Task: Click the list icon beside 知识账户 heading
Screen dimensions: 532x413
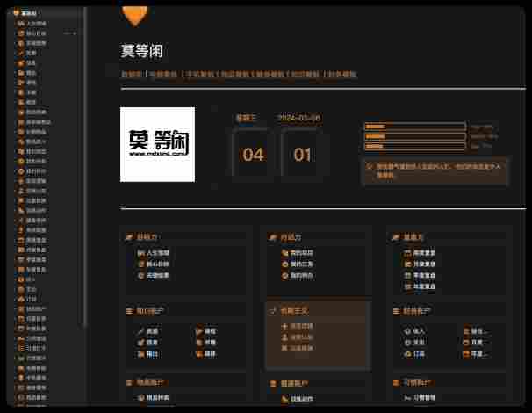Action: pos(130,311)
